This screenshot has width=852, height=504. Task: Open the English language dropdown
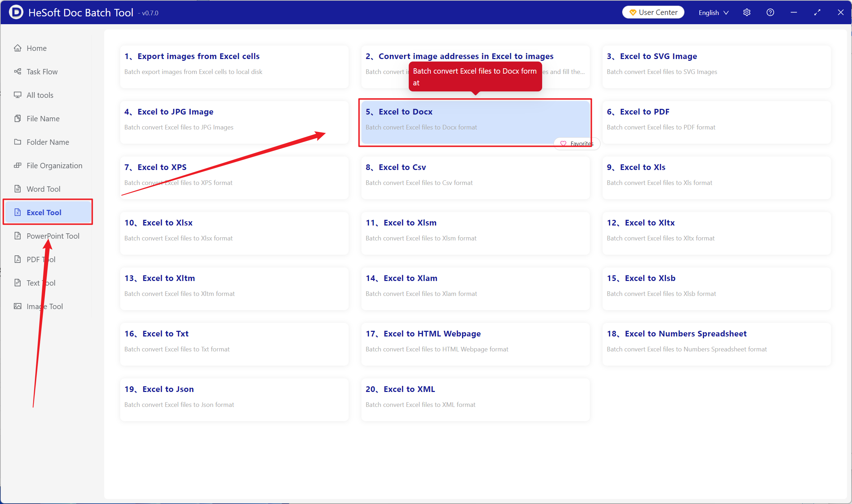tap(714, 12)
